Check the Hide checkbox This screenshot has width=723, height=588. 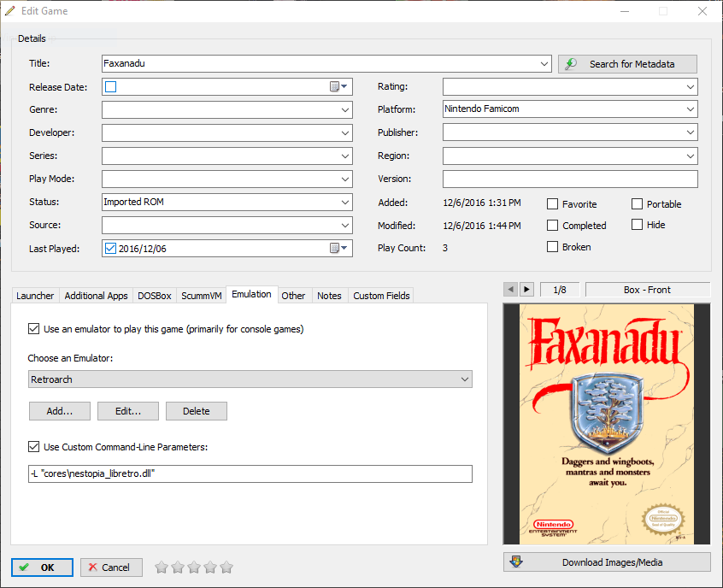pos(637,225)
